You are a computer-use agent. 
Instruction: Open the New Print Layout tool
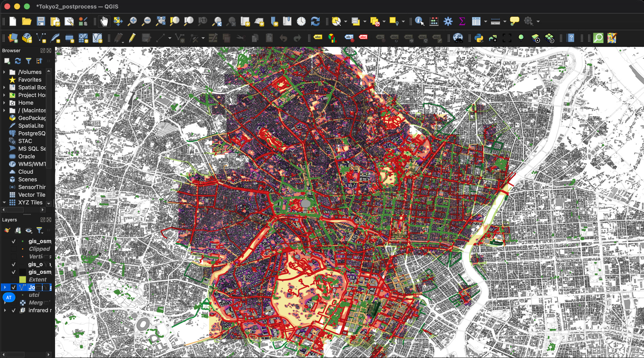point(55,21)
